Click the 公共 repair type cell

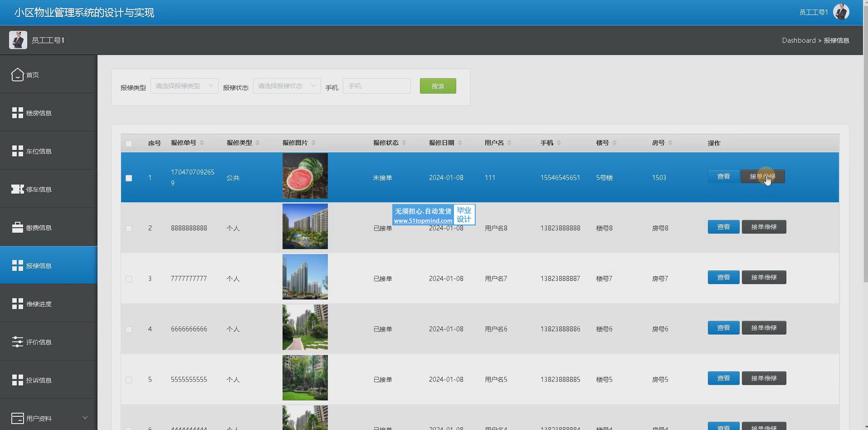click(x=233, y=178)
